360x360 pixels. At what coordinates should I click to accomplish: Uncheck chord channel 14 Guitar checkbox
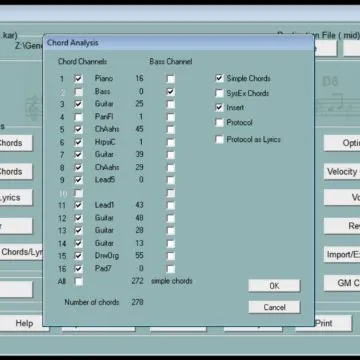click(x=79, y=243)
